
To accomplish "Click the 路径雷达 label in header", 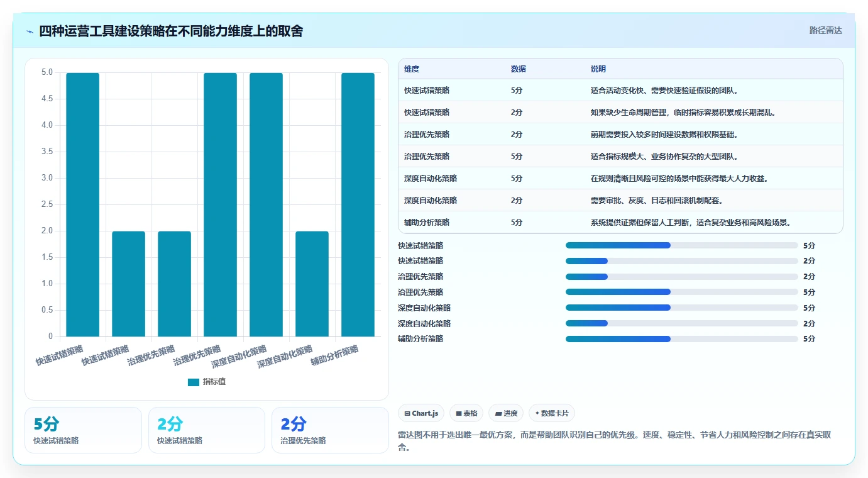I will pos(825,30).
